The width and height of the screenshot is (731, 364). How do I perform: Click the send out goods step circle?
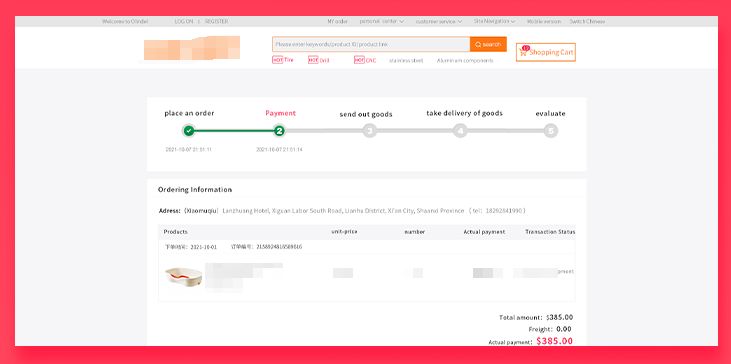pos(369,131)
